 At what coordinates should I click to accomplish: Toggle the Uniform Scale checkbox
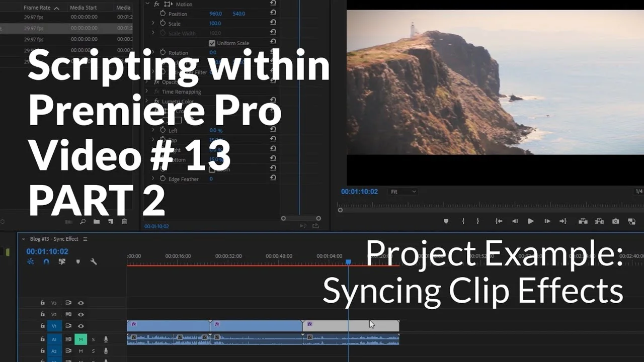click(x=212, y=43)
